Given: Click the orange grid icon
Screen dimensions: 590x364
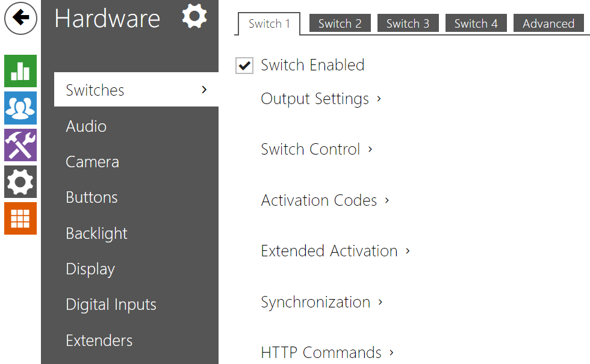Looking at the screenshot, I should click(x=20, y=218).
